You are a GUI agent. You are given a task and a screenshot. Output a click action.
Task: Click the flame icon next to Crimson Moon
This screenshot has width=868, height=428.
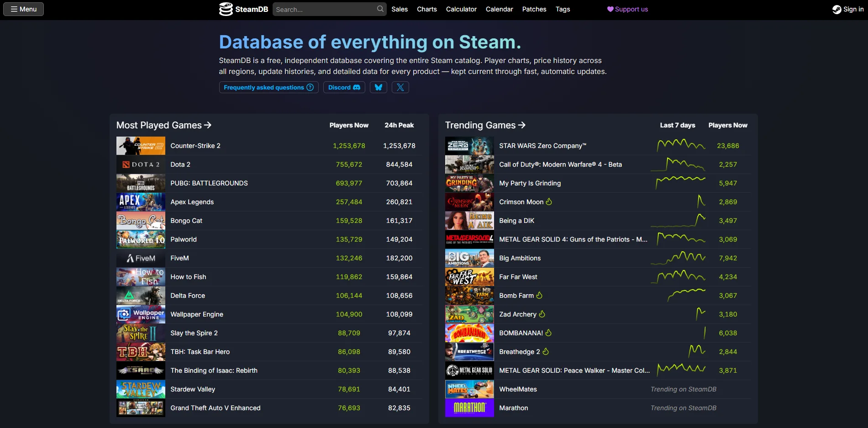[x=549, y=201]
